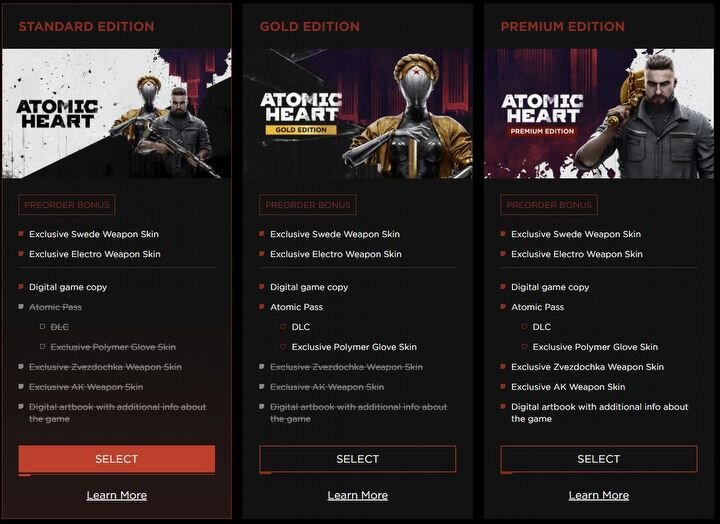720x524 pixels.
Task: Click the Gold Edition heading
Action: tap(310, 27)
